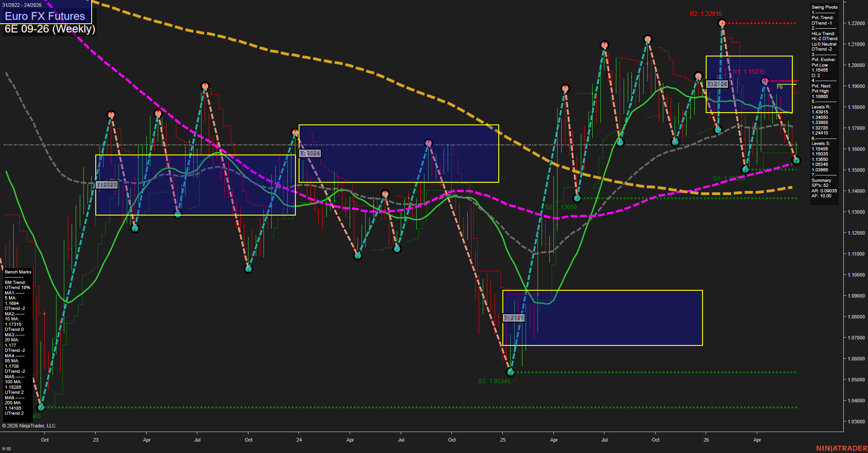Click the 100 MA: row label
The width and height of the screenshot is (868, 453).
pyautogui.click(x=13, y=382)
